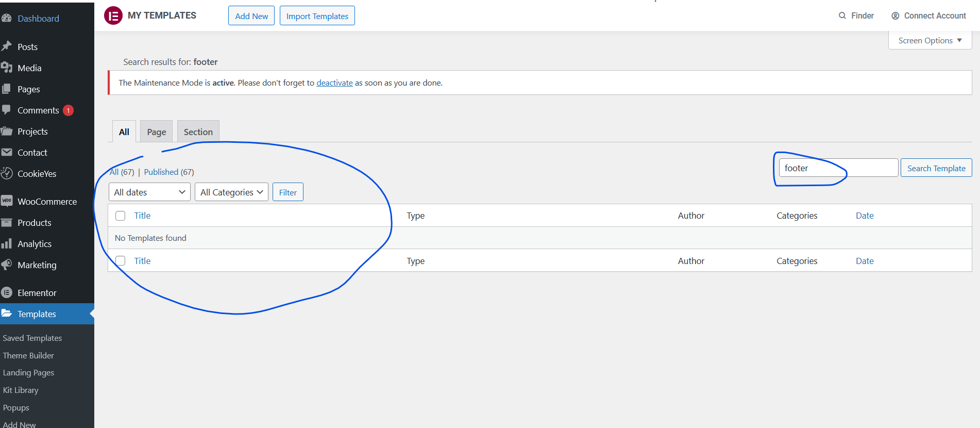Viewport: 980px width, 428px height.
Task: Open Kit Library submenu item
Action: tap(21, 390)
